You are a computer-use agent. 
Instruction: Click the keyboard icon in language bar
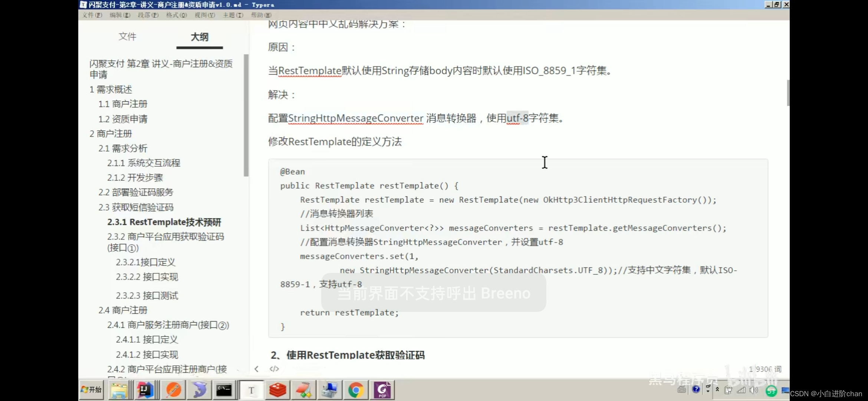click(x=682, y=389)
